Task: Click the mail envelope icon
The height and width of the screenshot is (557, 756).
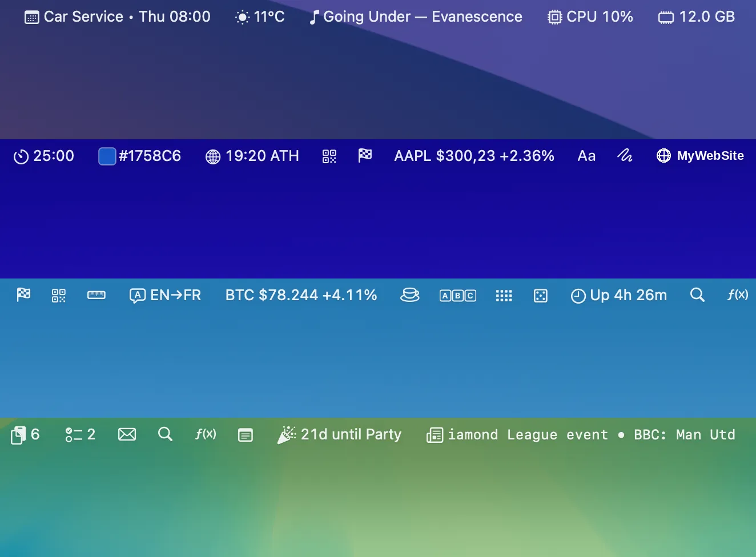Action: 127,434
